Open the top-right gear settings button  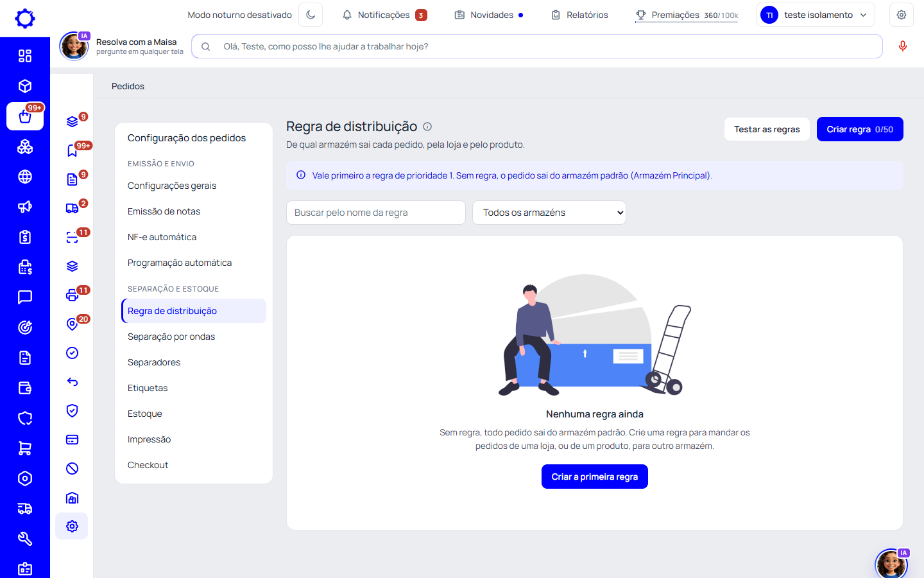click(x=902, y=15)
